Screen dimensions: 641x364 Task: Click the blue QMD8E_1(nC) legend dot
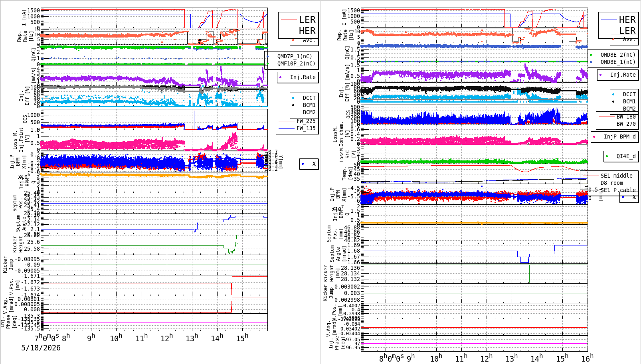591,62
